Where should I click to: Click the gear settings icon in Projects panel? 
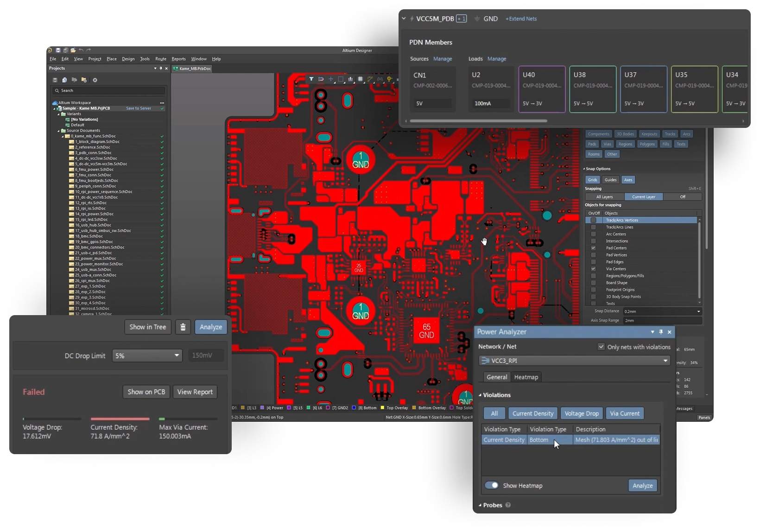[x=95, y=80]
